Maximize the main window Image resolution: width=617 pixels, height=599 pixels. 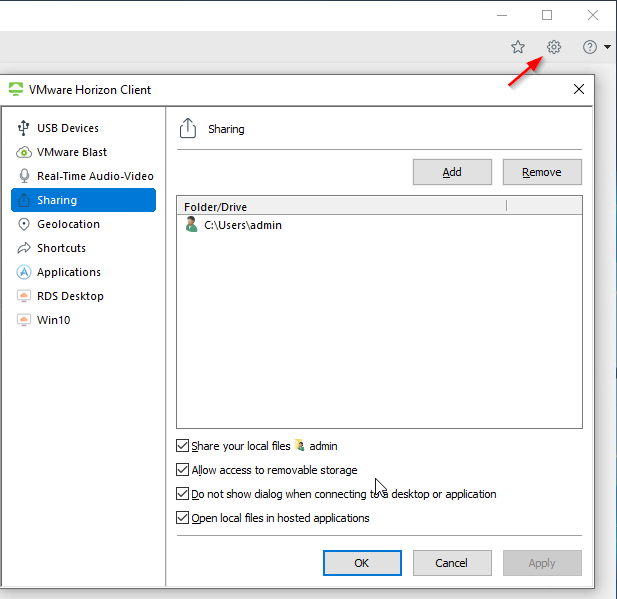click(x=547, y=15)
